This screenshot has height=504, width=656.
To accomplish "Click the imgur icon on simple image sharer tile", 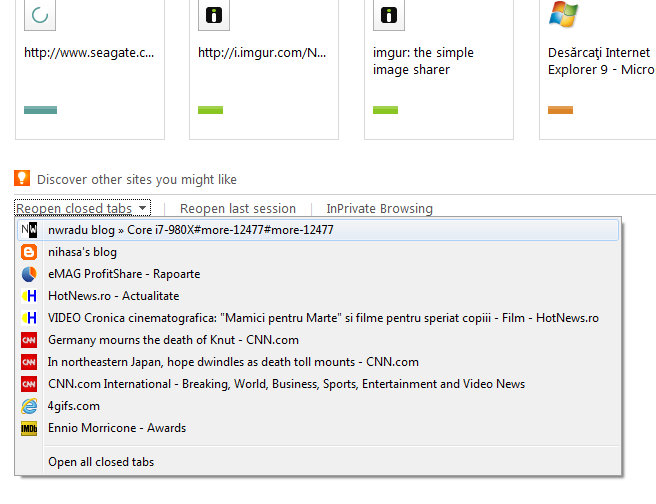I will click(389, 15).
